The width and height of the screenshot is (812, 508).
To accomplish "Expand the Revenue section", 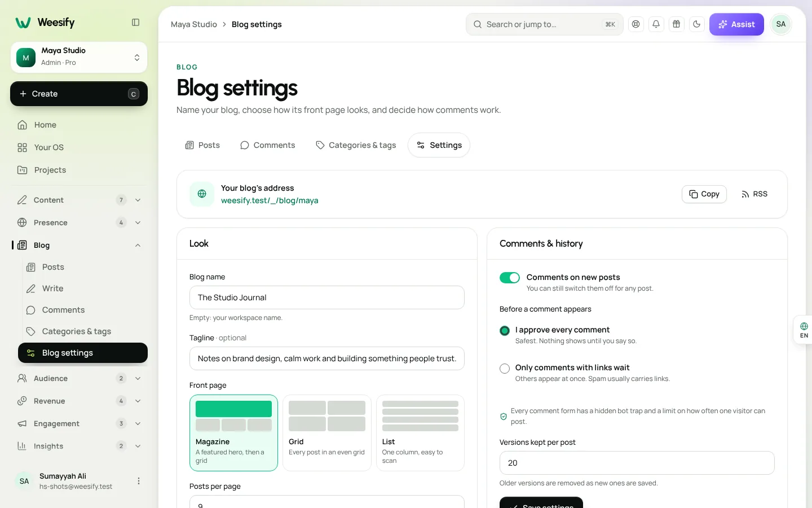I will [79, 401].
